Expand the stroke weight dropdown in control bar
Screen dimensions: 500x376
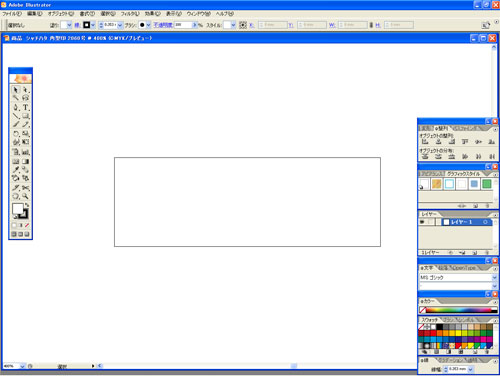[120, 25]
